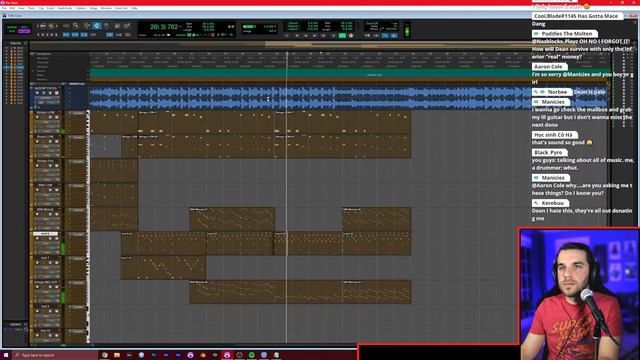Select the Pencil tool
The image size is (640, 360).
pos(127,26)
